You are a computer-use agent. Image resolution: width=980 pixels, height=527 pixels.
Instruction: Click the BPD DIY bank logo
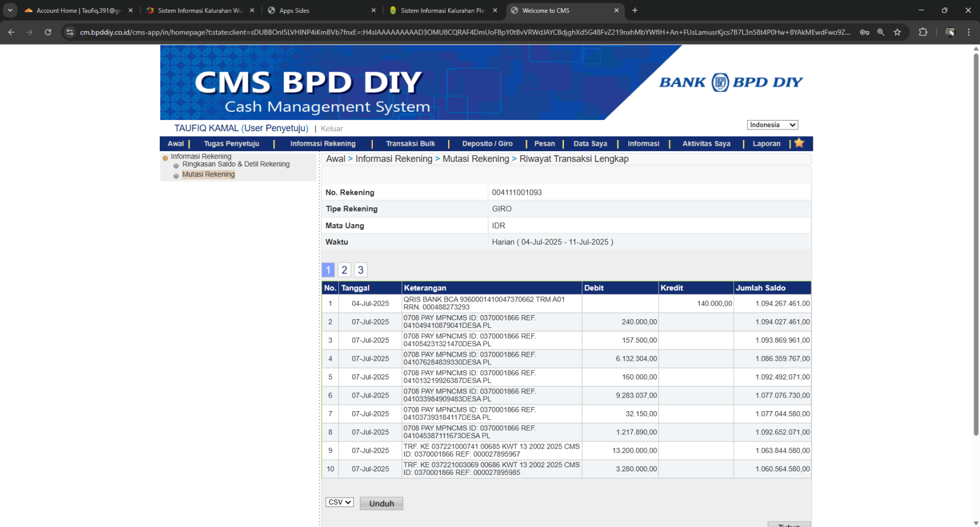[731, 83]
